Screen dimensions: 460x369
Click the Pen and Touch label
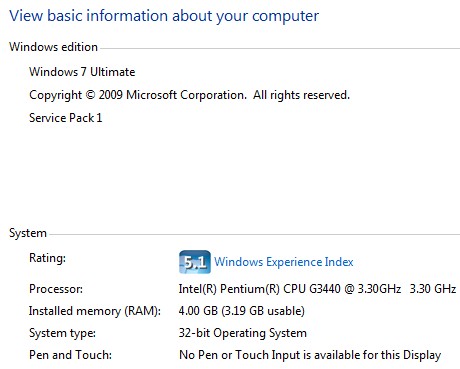[x=70, y=355]
